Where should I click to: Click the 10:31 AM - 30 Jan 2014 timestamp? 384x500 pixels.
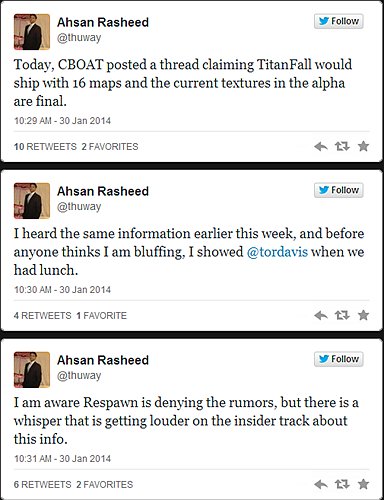click(62, 459)
